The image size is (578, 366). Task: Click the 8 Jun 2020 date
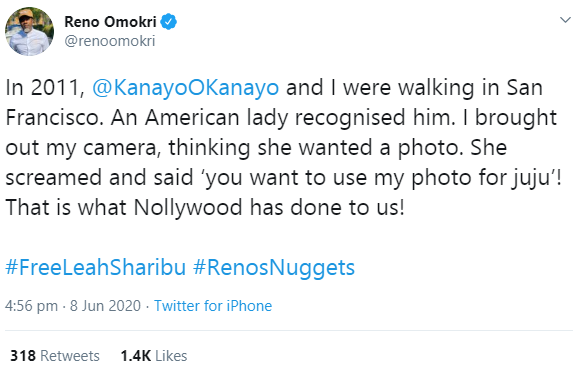105,306
